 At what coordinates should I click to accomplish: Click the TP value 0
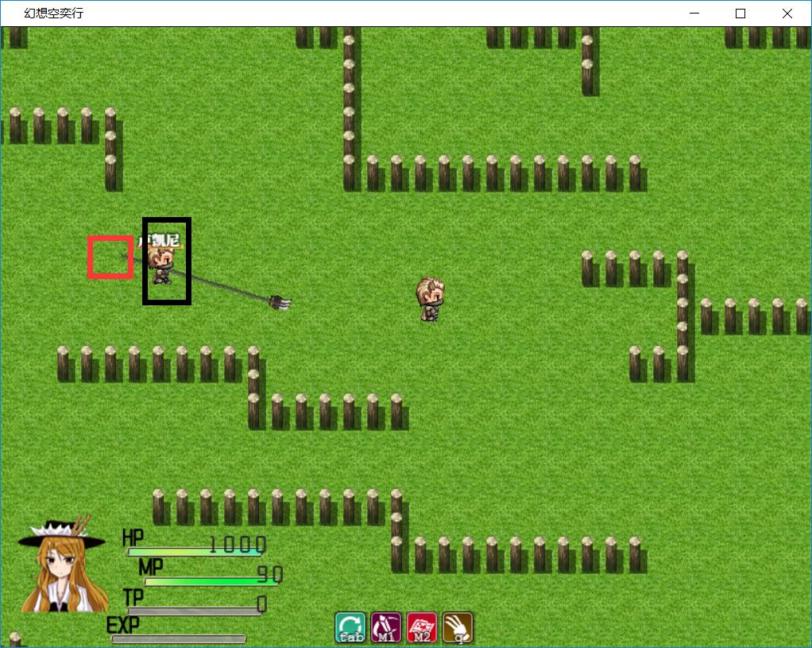(x=262, y=604)
